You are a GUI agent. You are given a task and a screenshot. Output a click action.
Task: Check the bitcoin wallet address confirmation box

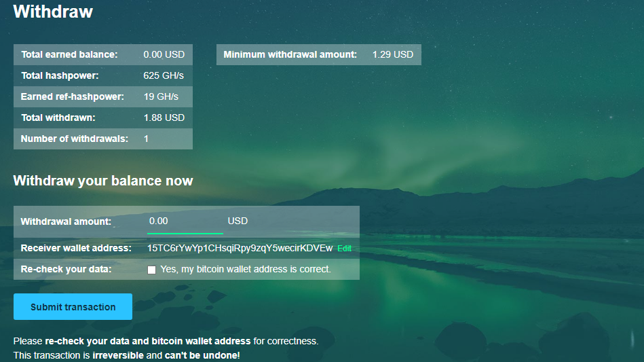point(151,270)
